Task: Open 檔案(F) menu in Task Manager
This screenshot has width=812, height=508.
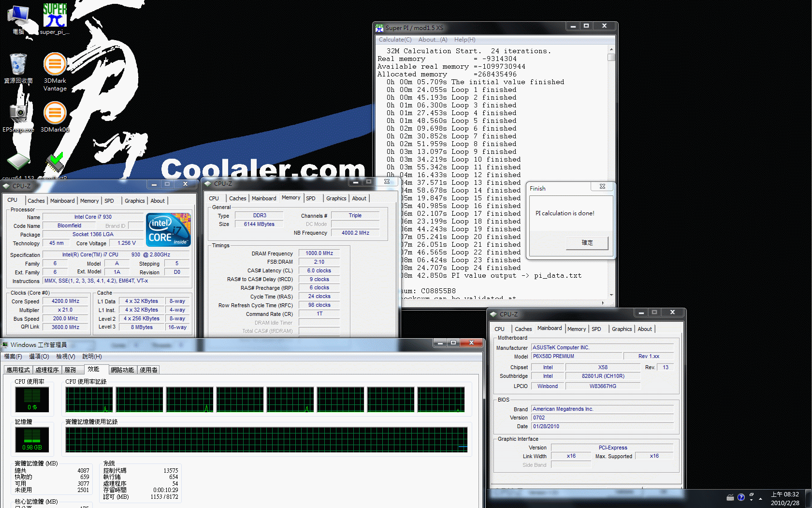Action: coord(13,357)
